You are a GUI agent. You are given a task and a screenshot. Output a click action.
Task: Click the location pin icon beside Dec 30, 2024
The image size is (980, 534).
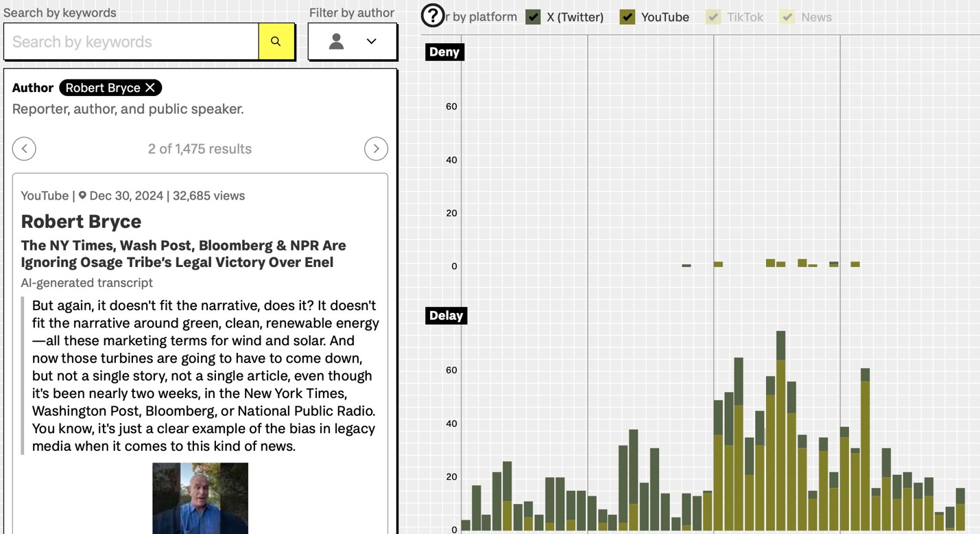(x=82, y=196)
